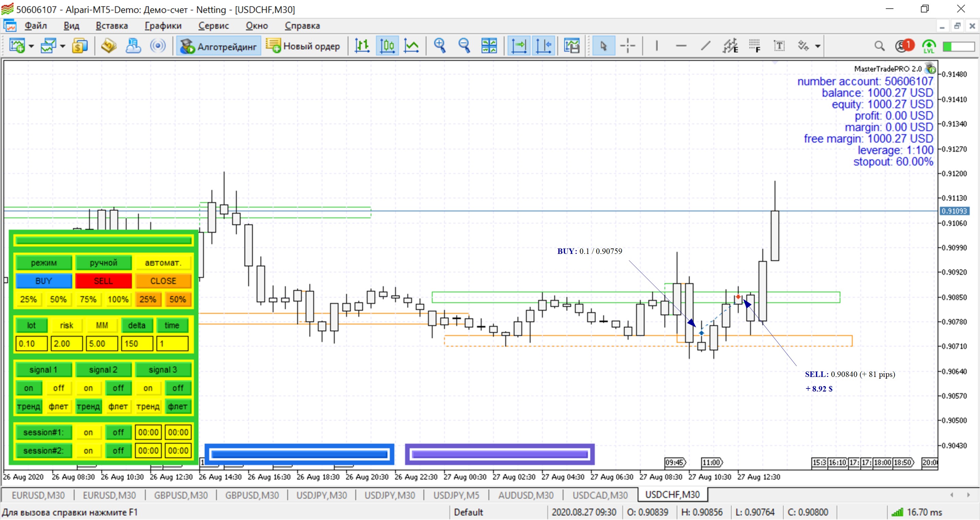Click the text label tool icon

click(779, 46)
